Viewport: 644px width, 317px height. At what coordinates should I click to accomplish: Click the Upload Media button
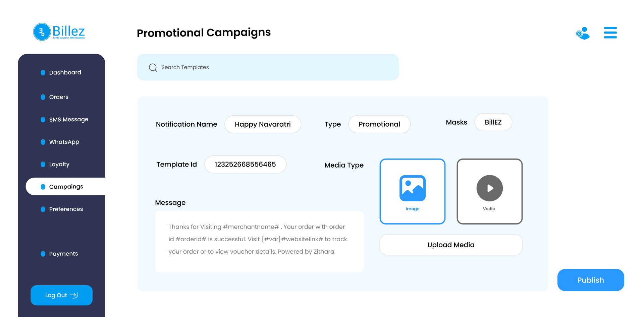[451, 245]
